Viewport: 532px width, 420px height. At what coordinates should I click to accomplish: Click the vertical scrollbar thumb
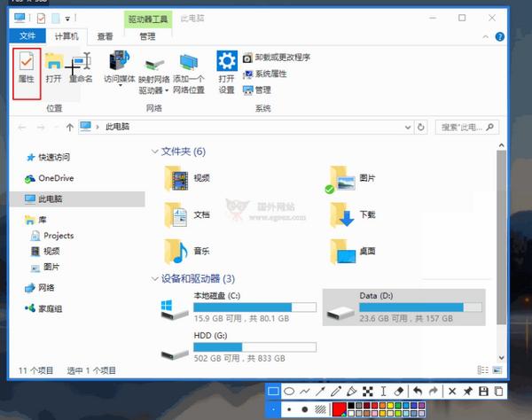501,237
